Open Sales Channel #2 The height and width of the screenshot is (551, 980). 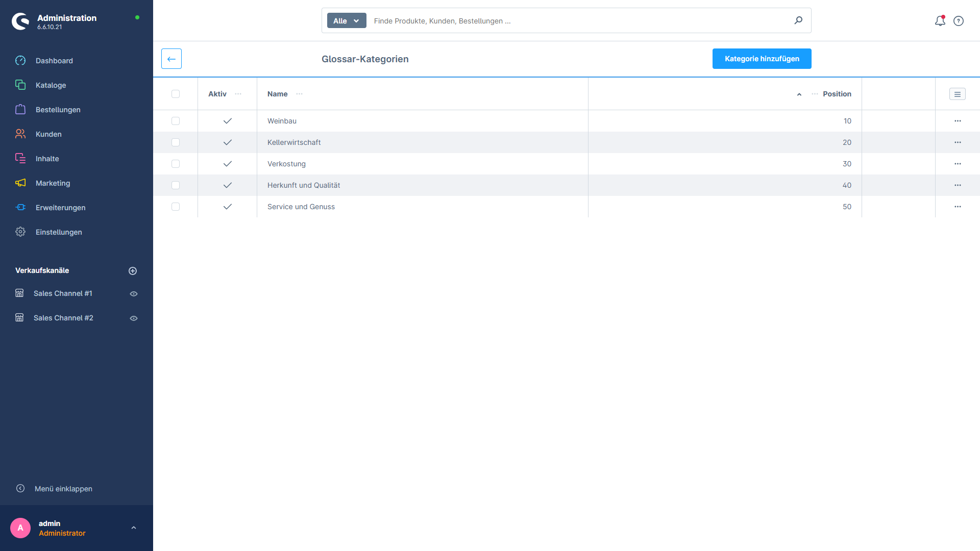pos(63,318)
